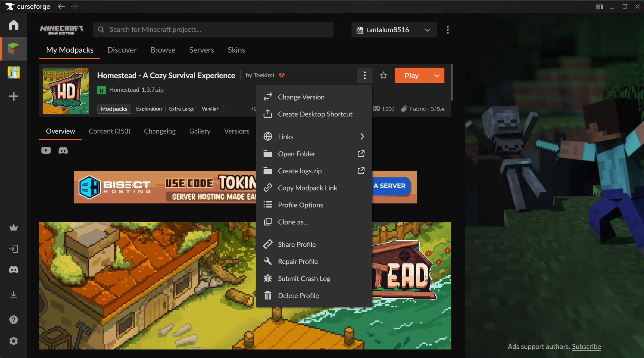Click the Extra Large category tag
The image size is (644, 358).
pyautogui.click(x=182, y=109)
